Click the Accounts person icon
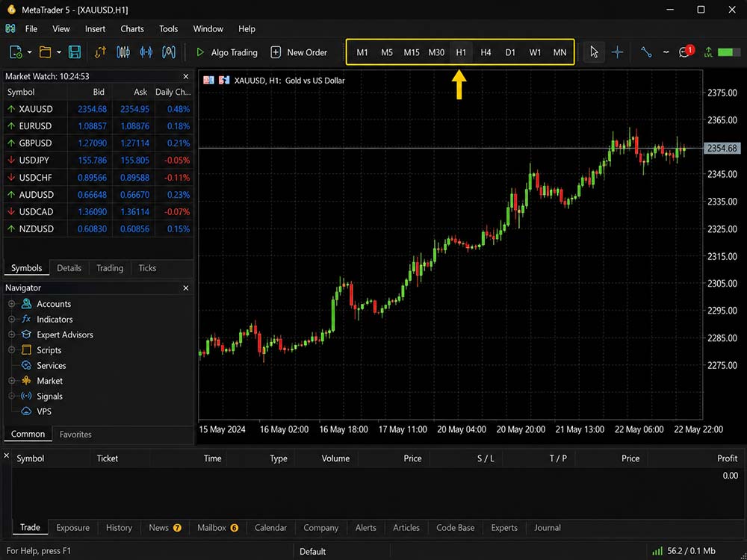Image resolution: width=747 pixels, height=560 pixels. tap(27, 304)
